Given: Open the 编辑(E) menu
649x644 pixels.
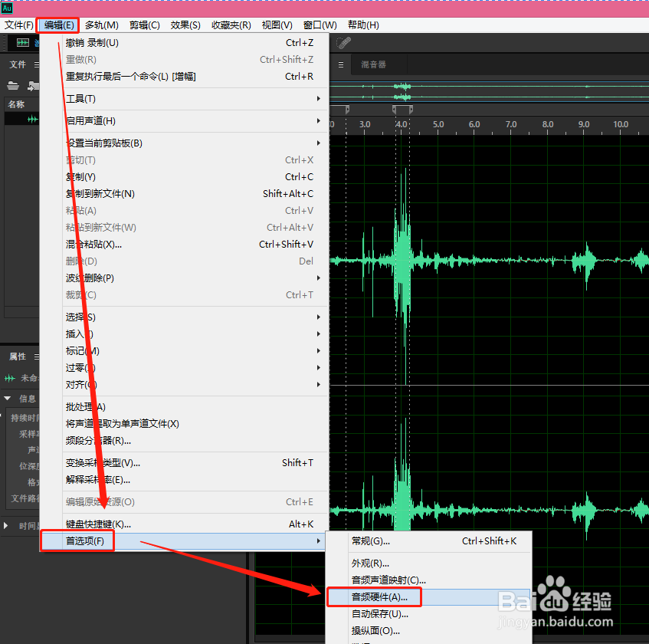Looking at the screenshot, I should point(59,25).
